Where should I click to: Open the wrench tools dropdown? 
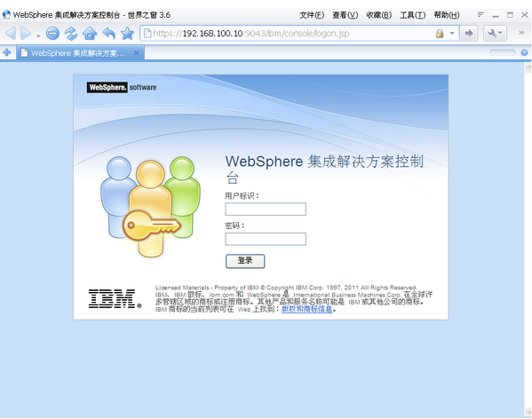[x=495, y=33]
